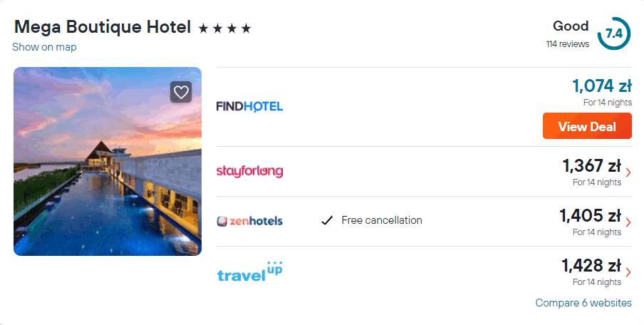Save hotel with the heart icon
The height and width of the screenshot is (325, 644).
pos(181,92)
